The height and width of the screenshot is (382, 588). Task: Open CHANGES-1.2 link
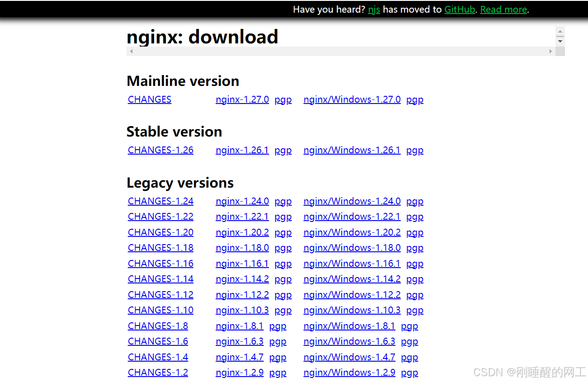158,373
